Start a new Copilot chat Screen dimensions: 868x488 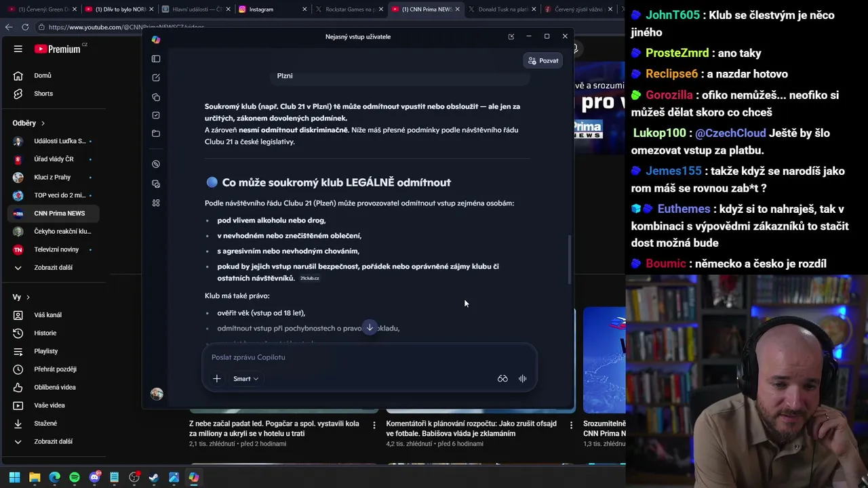156,78
